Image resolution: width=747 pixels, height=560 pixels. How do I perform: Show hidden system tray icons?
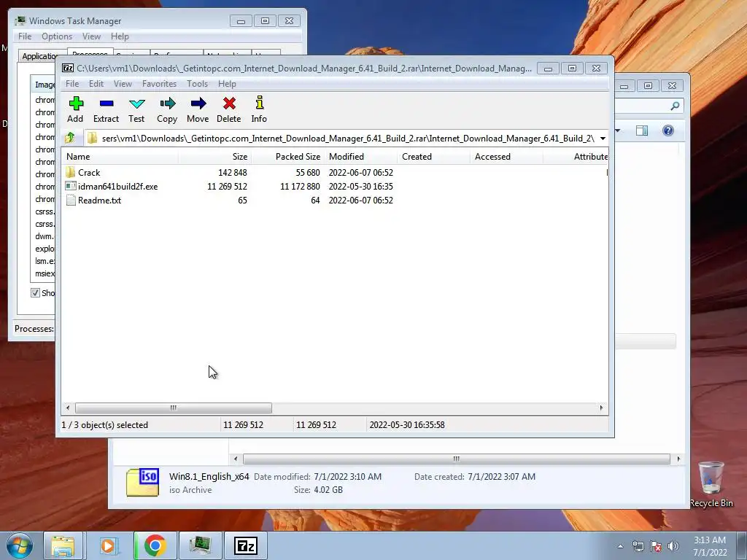[620, 546]
